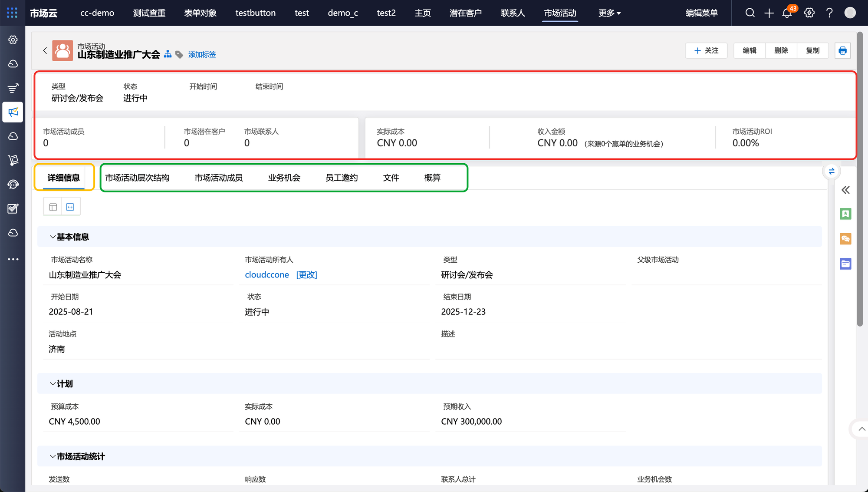Toggle the full-width layout view button

(70, 207)
